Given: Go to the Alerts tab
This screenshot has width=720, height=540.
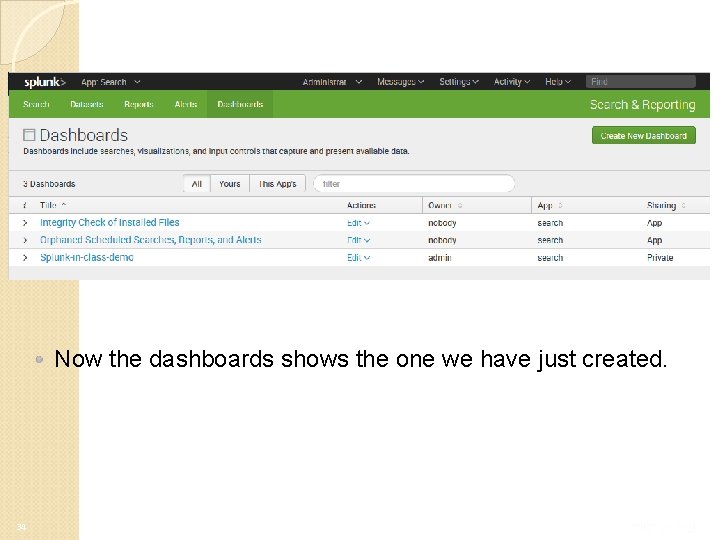Looking at the screenshot, I should (186, 104).
